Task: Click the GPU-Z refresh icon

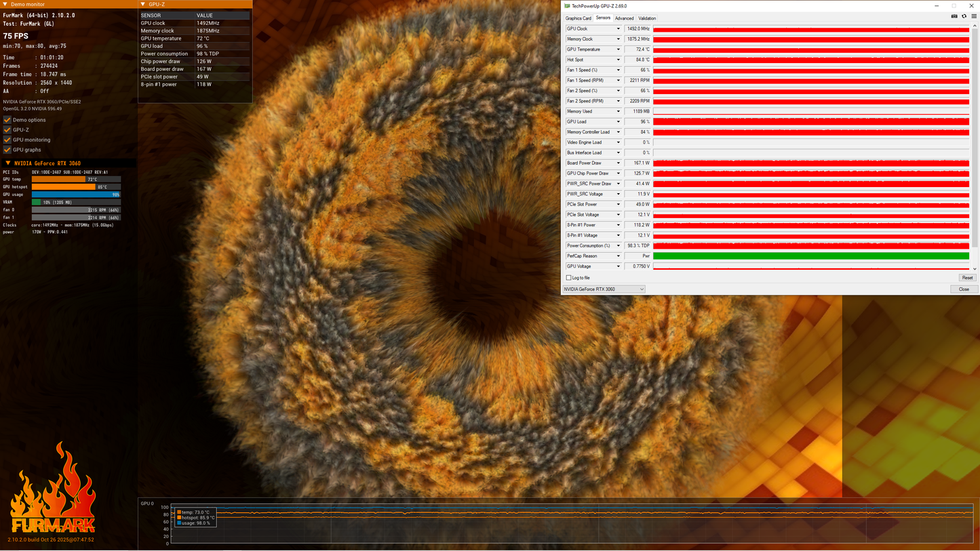Action: tap(964, 16)
